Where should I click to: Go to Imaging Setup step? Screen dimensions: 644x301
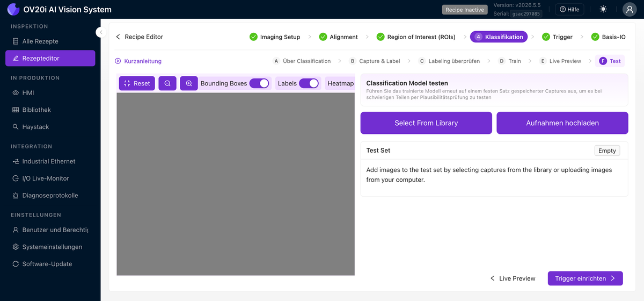275,37
